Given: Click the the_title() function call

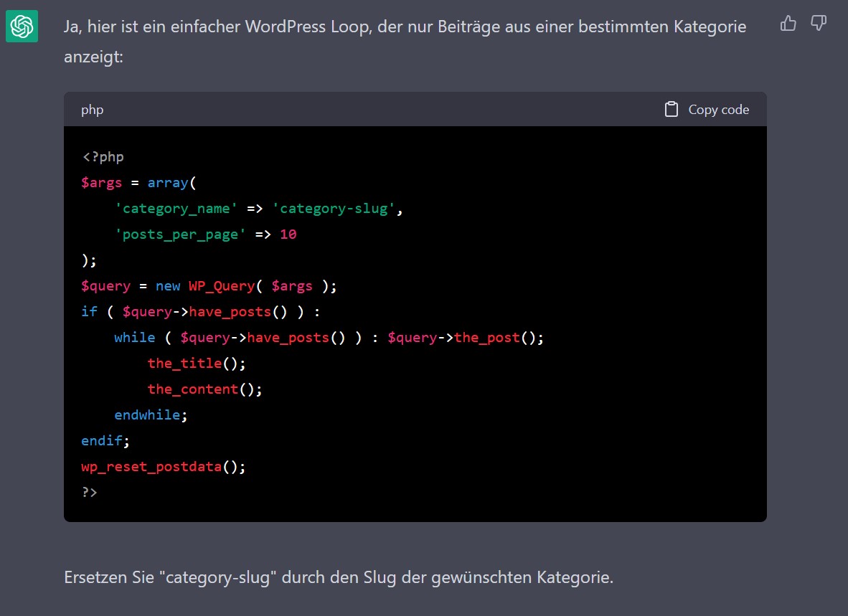Looking at the screenshot, I should 196,364.
